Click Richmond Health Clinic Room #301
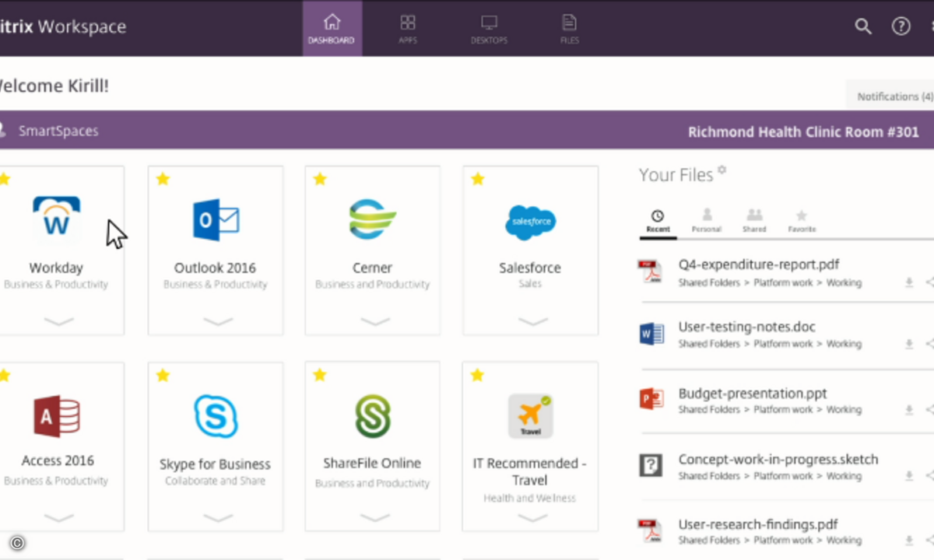This screenshot has height=560, width=934. 803,131
